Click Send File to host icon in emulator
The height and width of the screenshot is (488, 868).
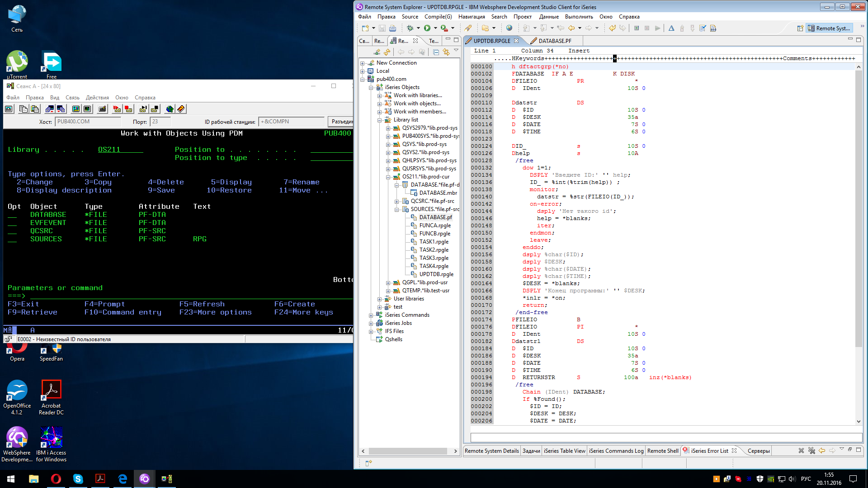(49, 109)
